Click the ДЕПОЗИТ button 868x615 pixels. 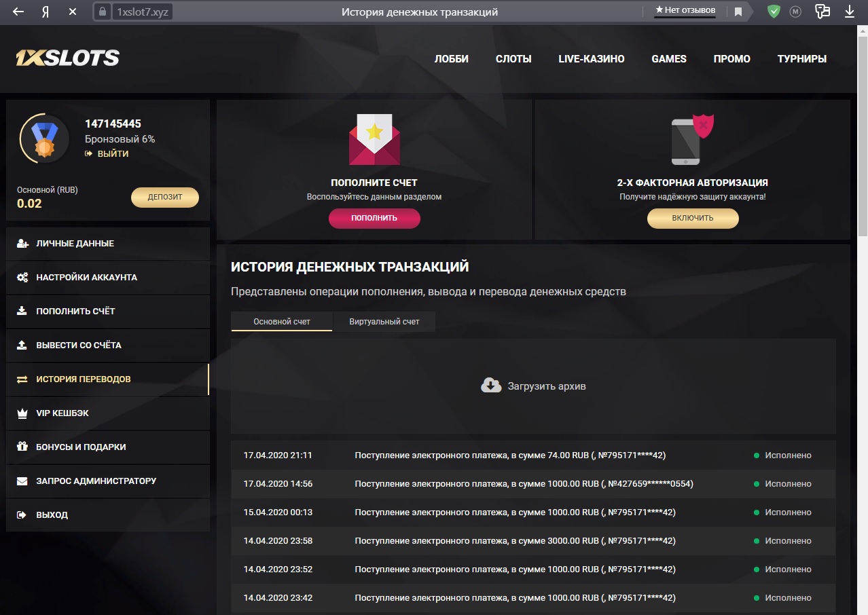(165, 198)
